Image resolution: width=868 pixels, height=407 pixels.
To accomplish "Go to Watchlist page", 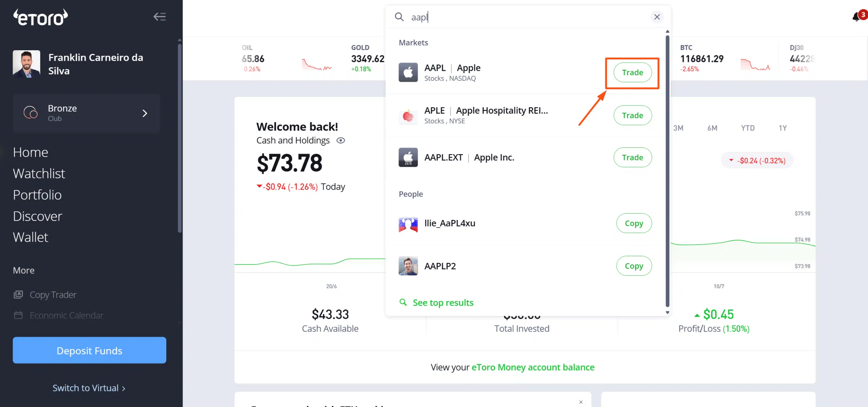I will (x=39, y=173).
